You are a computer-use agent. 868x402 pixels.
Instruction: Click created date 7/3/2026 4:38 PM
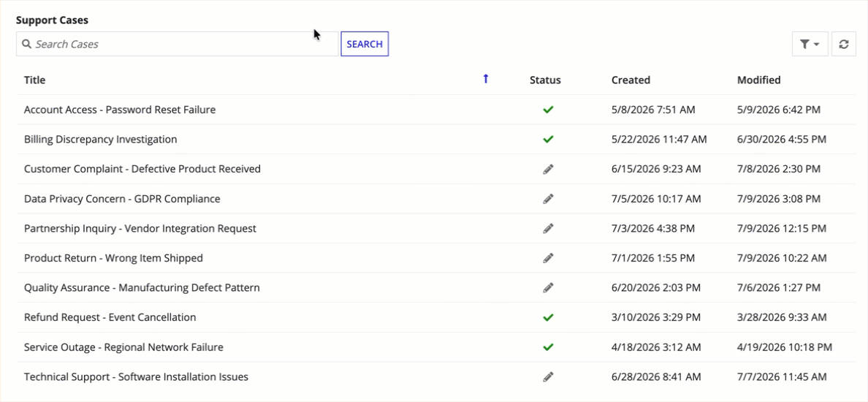point(652,228)
